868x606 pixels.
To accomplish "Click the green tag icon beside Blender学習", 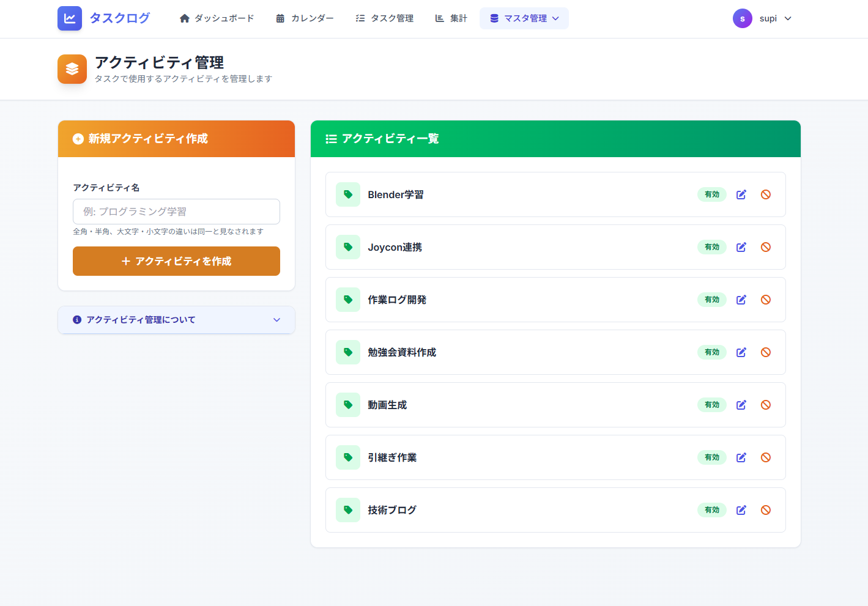I will pyautogui.click(x=348, y=194).
